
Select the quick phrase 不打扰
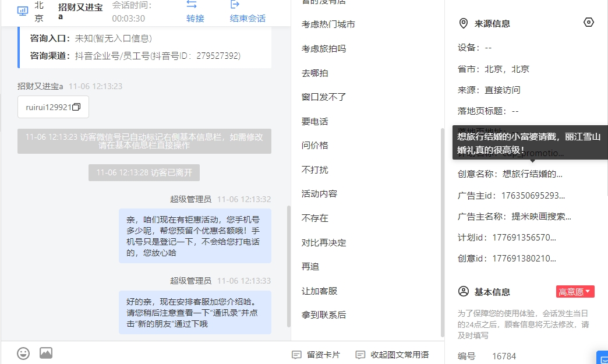(315, 170)
